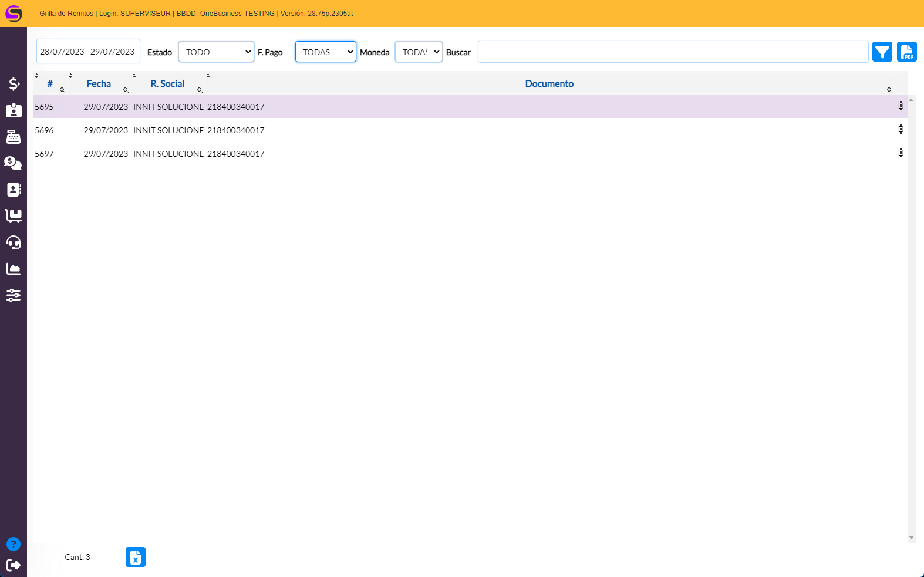Screen dimensions: 924x577
Task: Open the chart reports sidebar icon
Action: [x=14, y=269]
